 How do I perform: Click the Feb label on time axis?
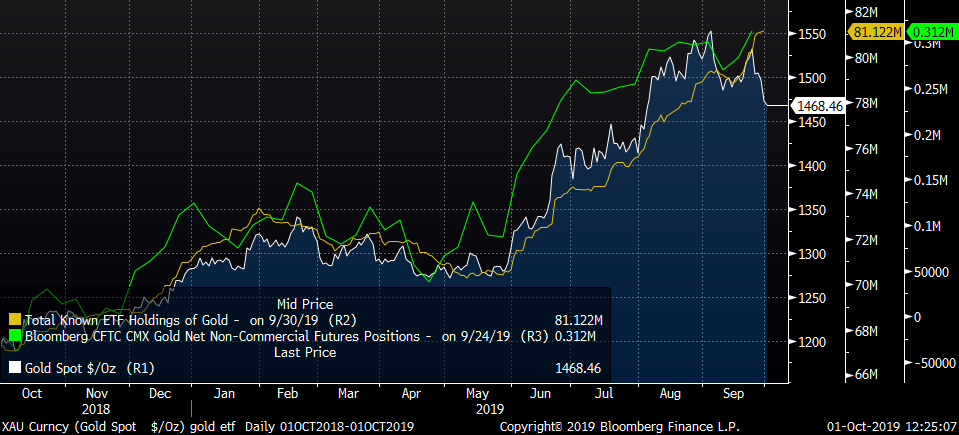[287, 394]
